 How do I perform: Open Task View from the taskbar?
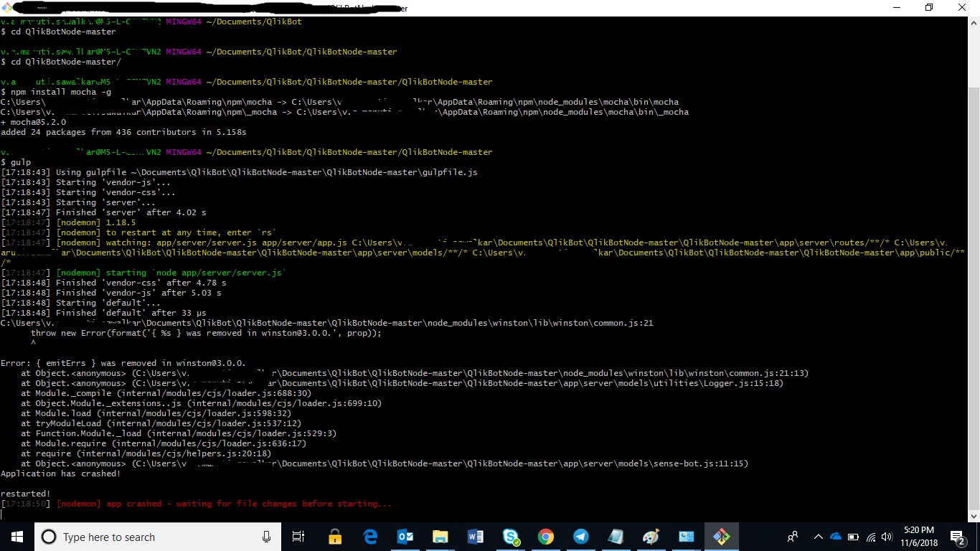(x=298, y=537)
